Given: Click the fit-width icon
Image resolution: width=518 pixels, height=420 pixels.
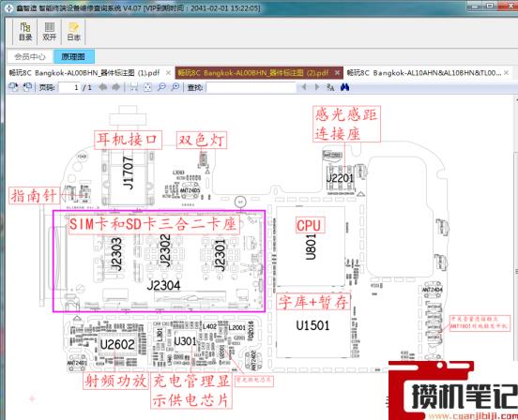Looking at the screenshot, I should (134, 87).
